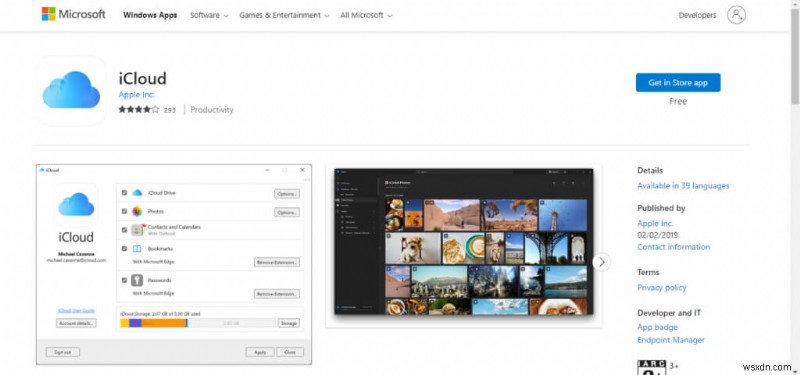Open the Developers link in header

tap(697, 15)
